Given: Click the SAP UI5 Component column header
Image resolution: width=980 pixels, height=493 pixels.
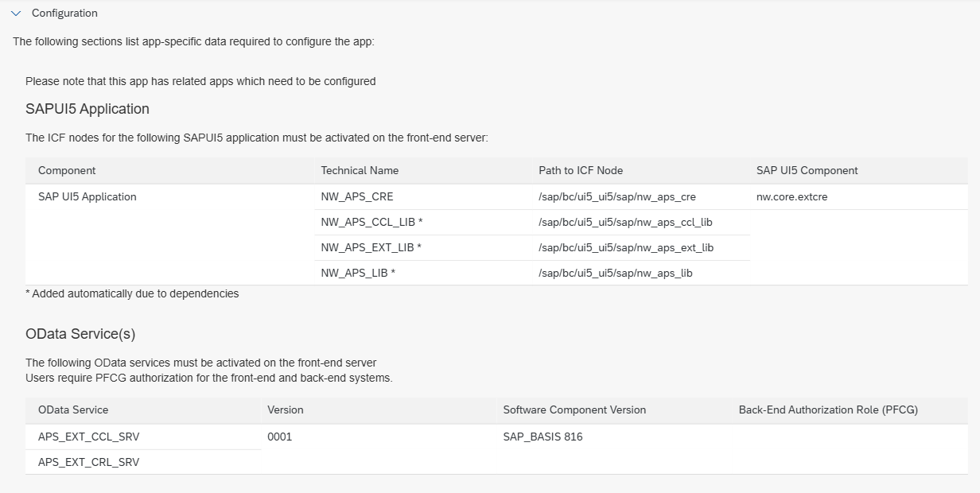Looking at the screenshot, I should coord(807,170).
